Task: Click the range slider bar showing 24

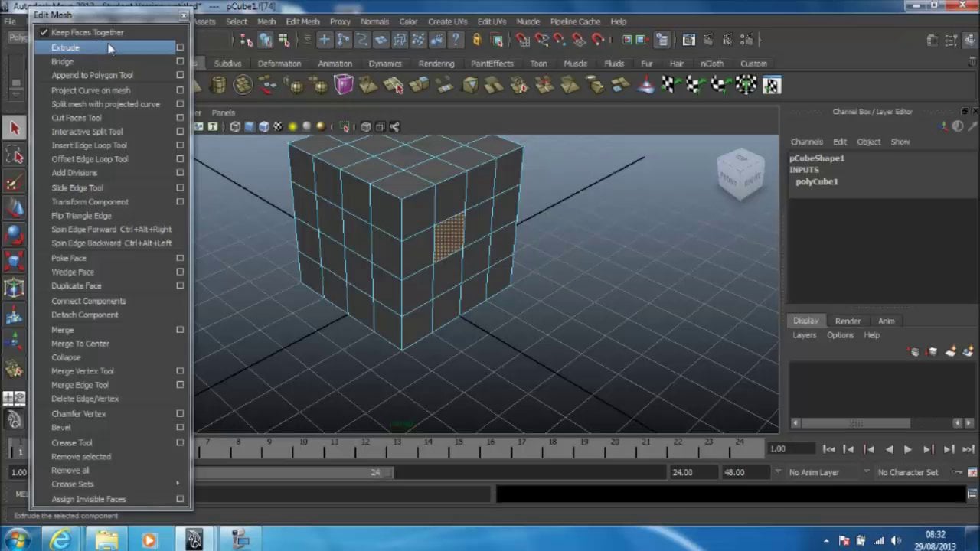Action: 295,472
